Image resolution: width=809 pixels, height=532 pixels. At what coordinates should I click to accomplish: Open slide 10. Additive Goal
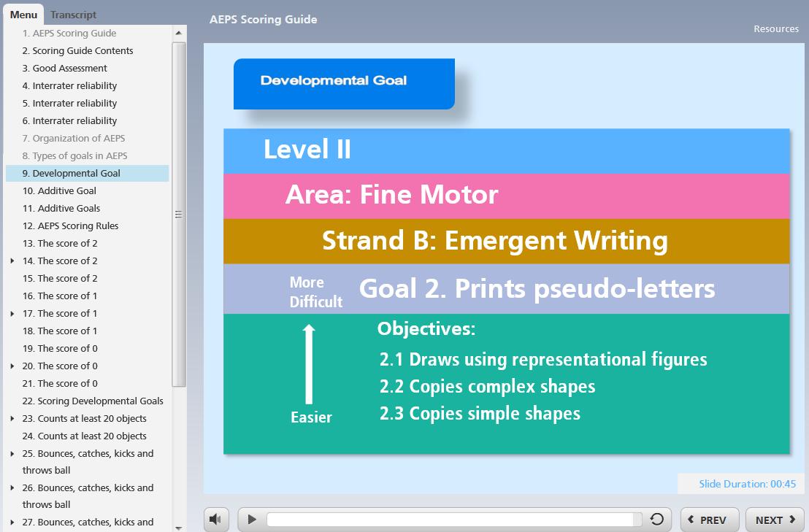59,190
